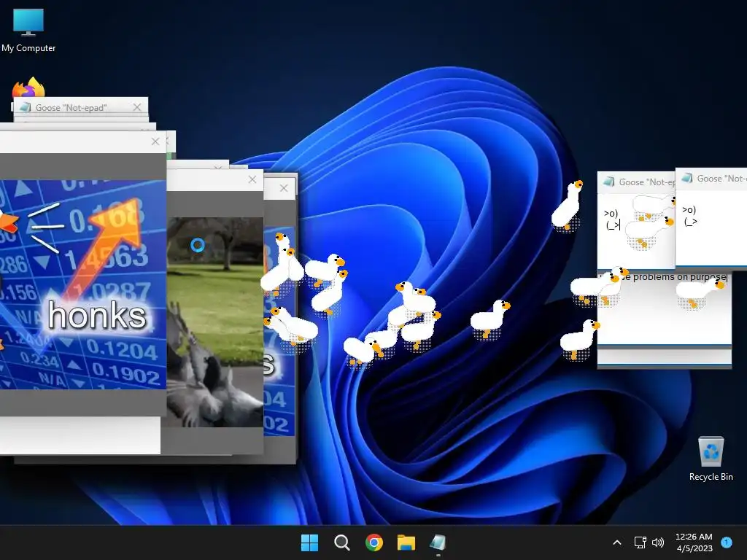Screen dimensions: 747x560
Task: Open the notification badge in the tray
Action: point(727,542)
